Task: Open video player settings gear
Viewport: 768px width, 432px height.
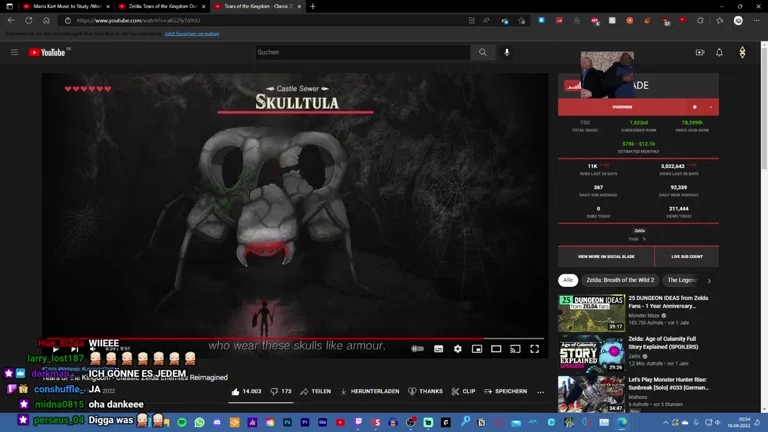Action: coord(458,349)
